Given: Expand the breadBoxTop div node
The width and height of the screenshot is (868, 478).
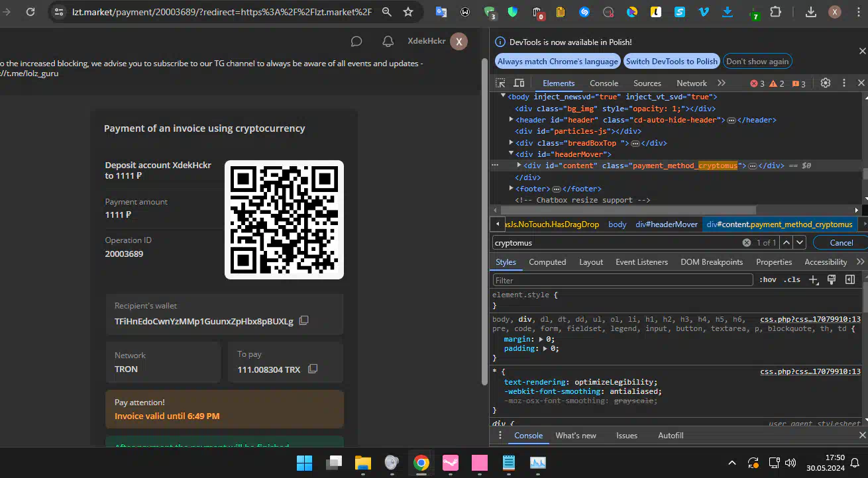Looking at the screenshot, I should pos(511,143).
